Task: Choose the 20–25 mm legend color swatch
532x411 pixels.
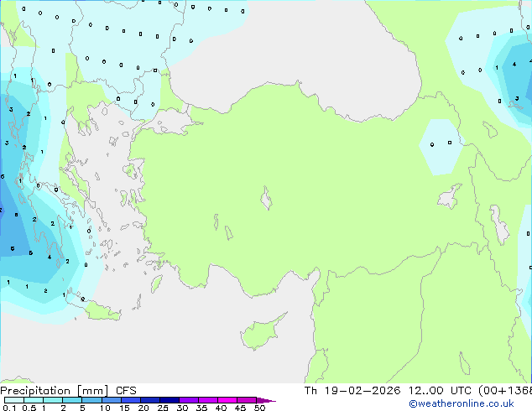Action: [x=149, y=400]
